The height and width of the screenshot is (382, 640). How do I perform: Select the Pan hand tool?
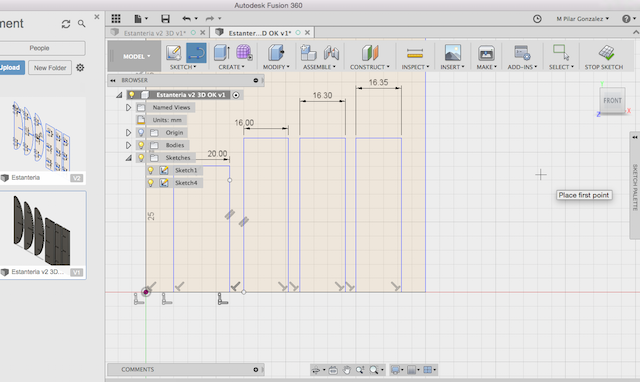(347, 370)
